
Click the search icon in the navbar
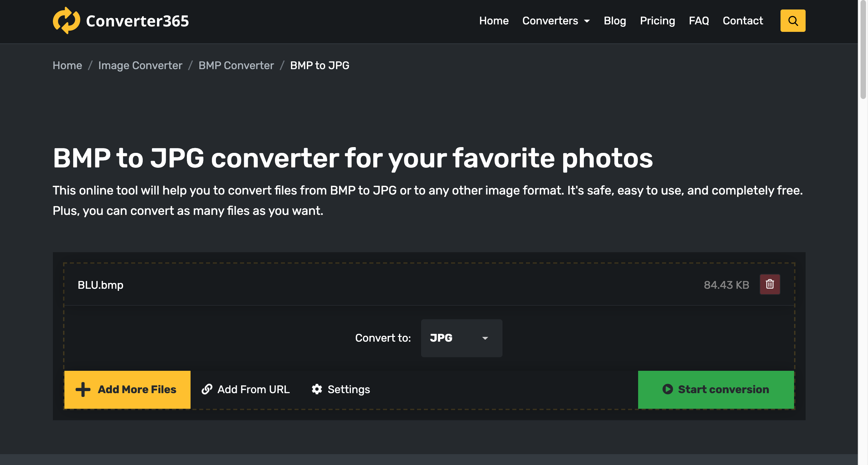click(x=793, y=21)
